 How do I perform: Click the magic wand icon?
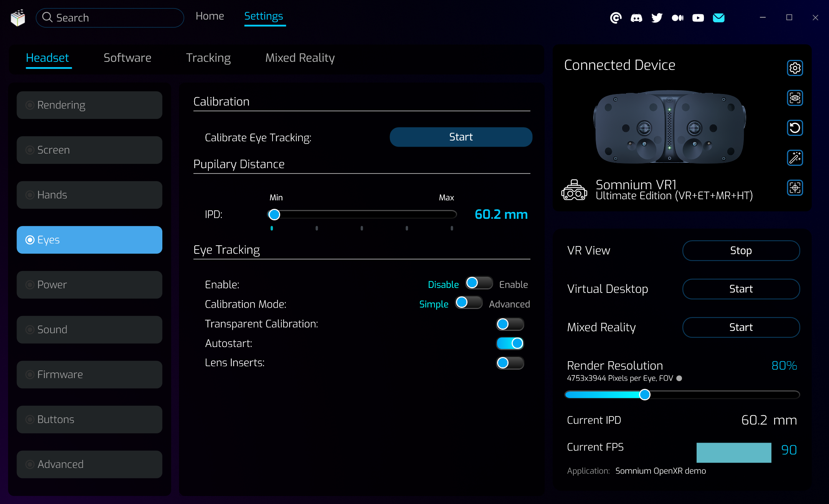[x=795, y=158]
